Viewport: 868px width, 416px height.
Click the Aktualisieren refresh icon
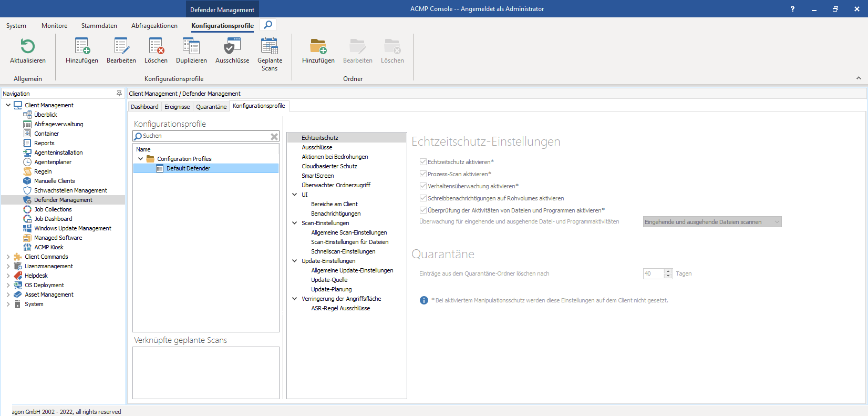click(x=27, y=47)
